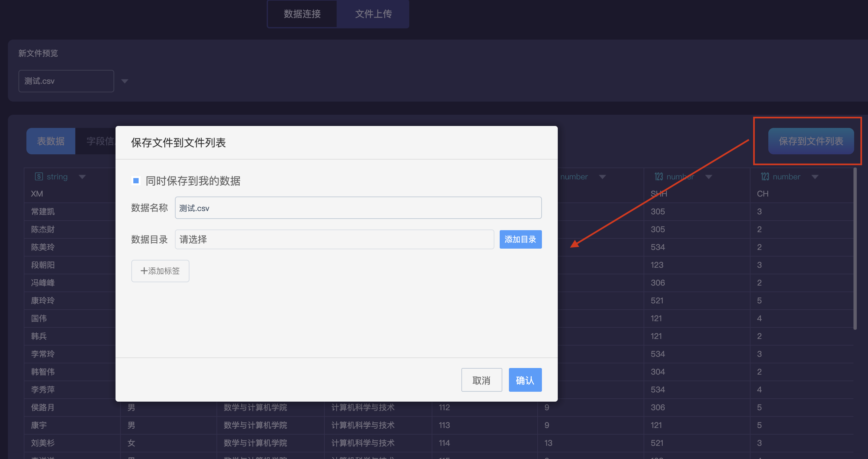Screen dimensions: 868x459
Task: Expand the SHH column number type dropdown
Action: coord(709,177)
